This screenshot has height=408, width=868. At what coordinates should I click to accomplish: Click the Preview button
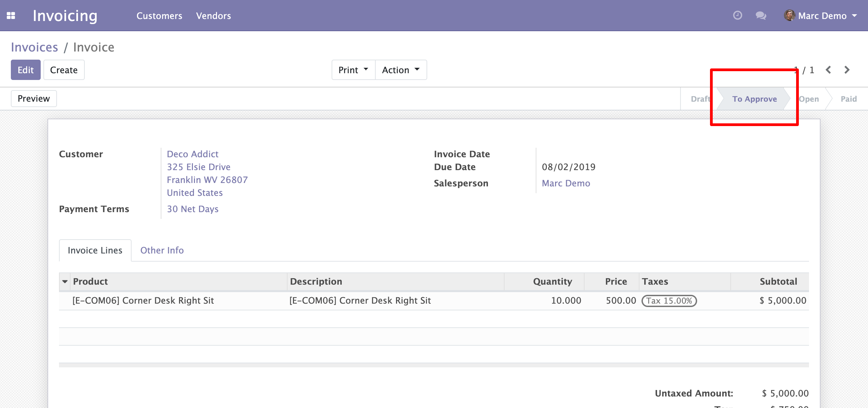(x=34, y=99)
